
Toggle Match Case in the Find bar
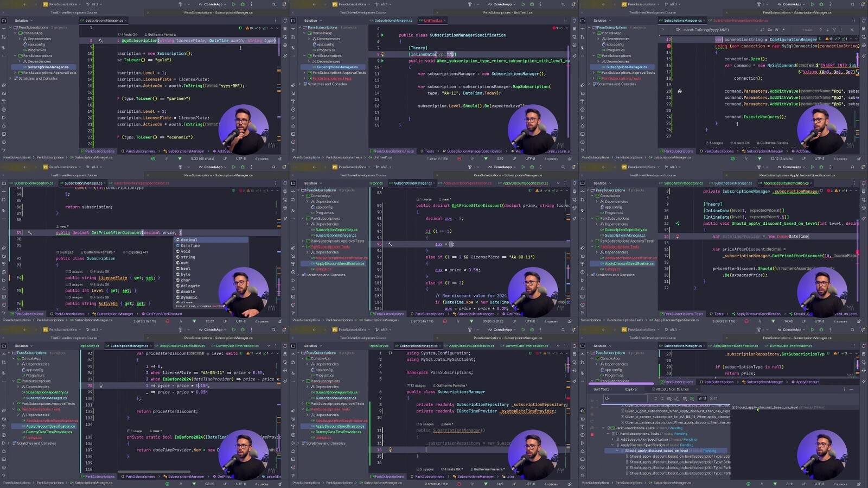click(x=769, y=30)
